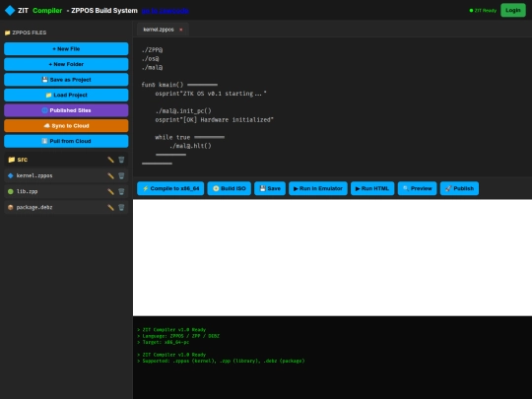This screenshot has height=399, width=532.
Task: Delete lib.zpp with its trash icon
Action: click(x=121, y=192)
